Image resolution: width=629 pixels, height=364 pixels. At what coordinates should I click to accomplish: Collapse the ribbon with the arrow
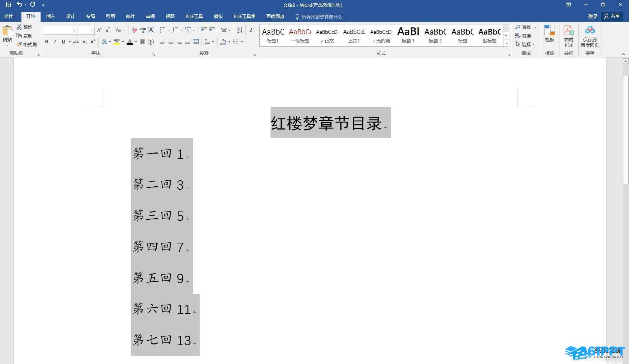pos(623,54)
